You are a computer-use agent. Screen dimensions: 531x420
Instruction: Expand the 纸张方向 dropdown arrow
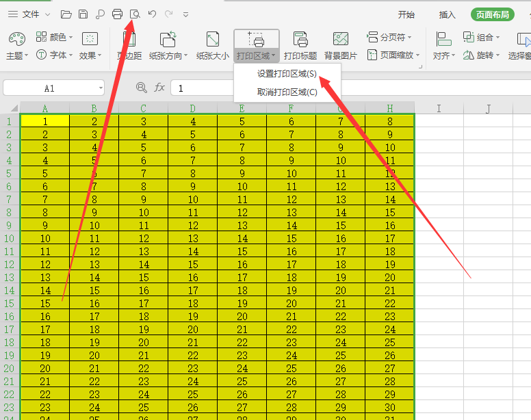[185, 55]
